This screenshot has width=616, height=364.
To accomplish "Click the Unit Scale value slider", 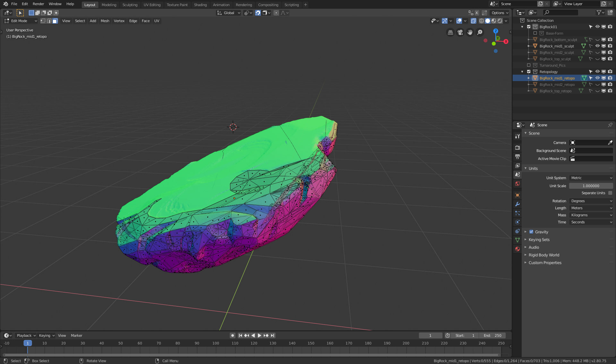I will pyautogui.click(x=591, y=186).
